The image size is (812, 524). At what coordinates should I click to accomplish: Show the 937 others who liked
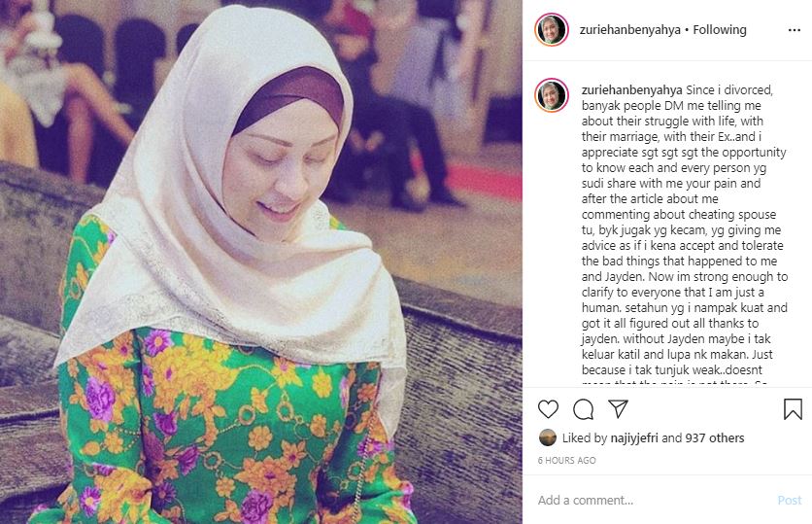point(715,437)
